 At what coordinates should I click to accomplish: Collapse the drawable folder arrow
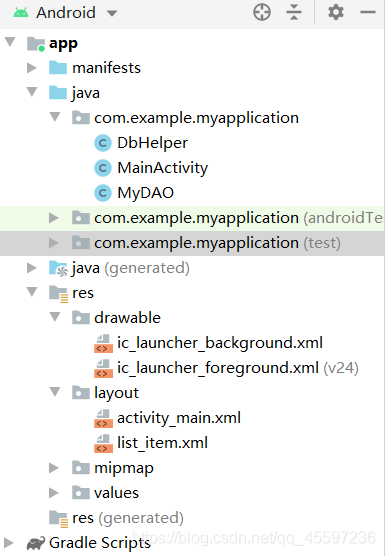(x=55, y=317)
